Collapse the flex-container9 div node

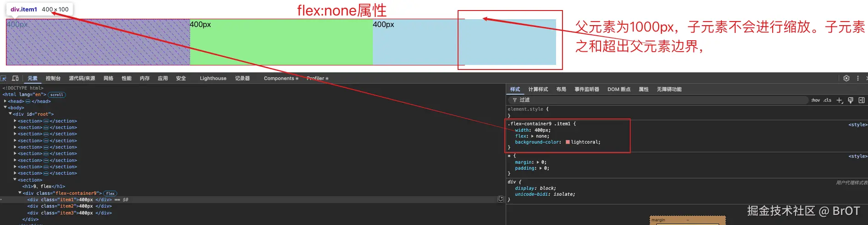(x=20, y=193)
